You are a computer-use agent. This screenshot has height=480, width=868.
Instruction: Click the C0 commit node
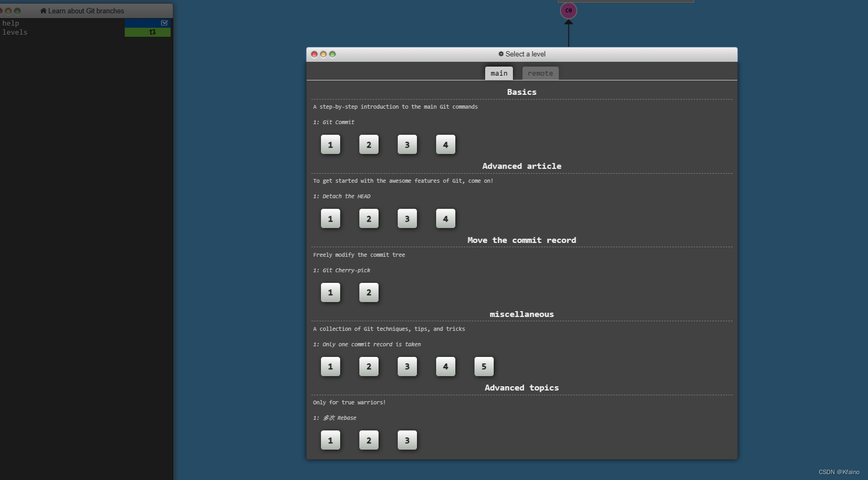[568, 10]
